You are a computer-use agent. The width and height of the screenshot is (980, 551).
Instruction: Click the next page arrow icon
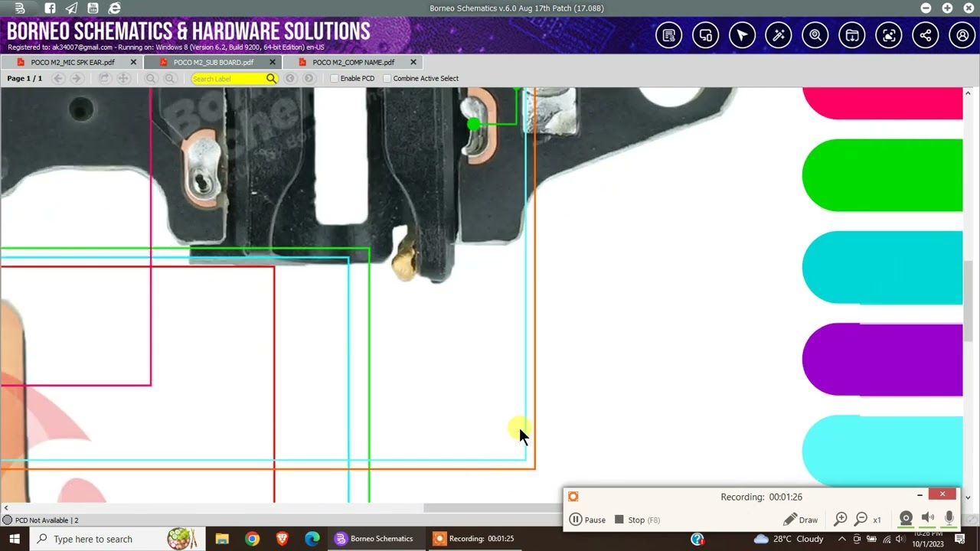pyautogui.click(x=77, y=78)
